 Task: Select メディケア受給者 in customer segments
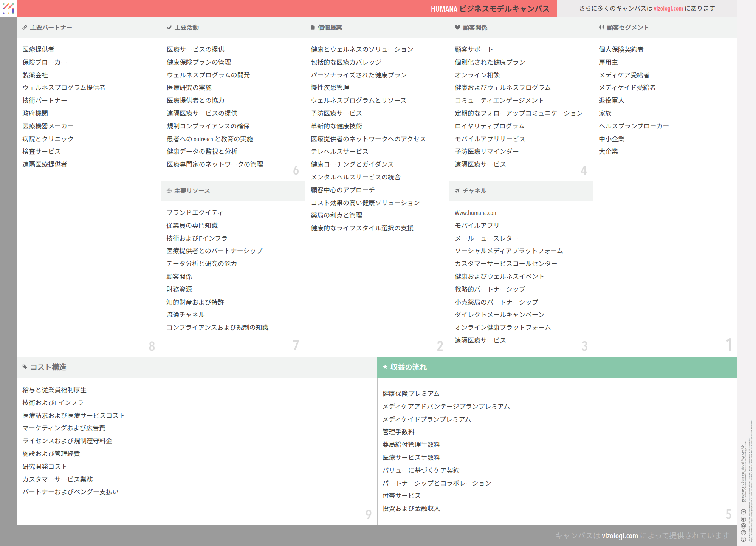click(x=624, y=75)
